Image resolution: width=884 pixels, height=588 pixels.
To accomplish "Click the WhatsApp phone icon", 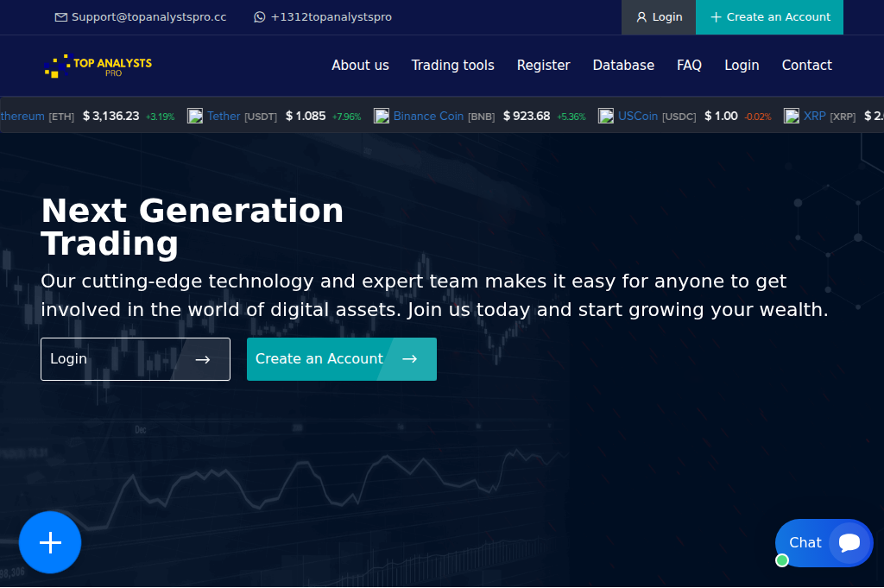I will click(x=259, y=16).
